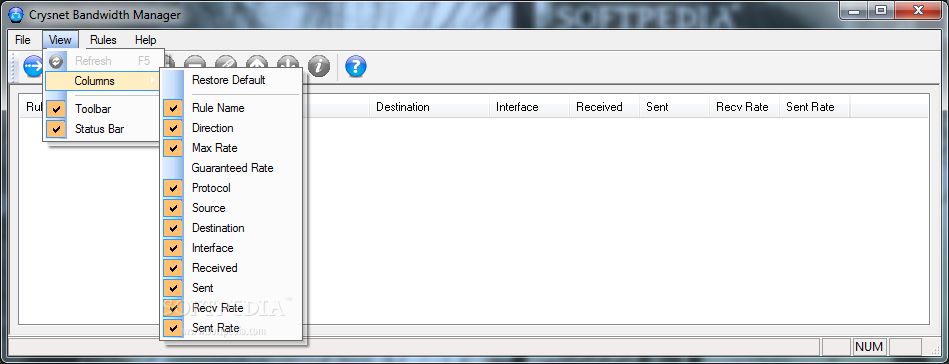
Task: Toggle the Rule Name column off
Action: [231, 108]
